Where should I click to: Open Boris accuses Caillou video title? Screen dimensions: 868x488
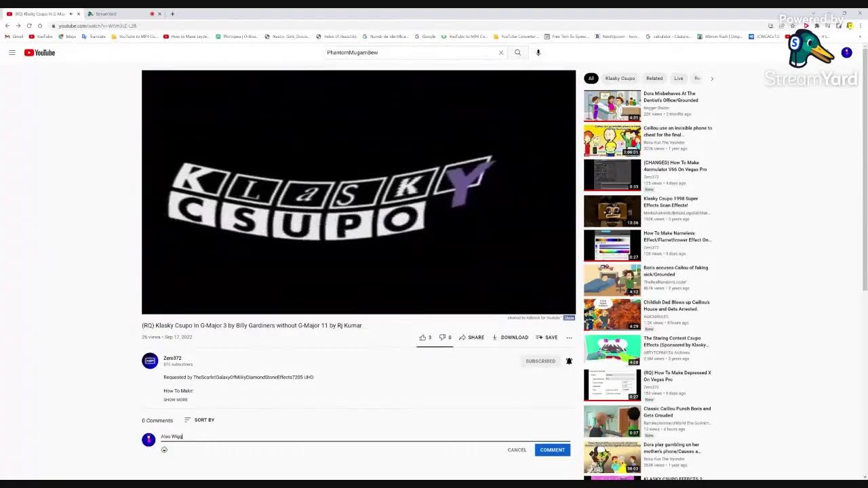(x=675, y=271)
